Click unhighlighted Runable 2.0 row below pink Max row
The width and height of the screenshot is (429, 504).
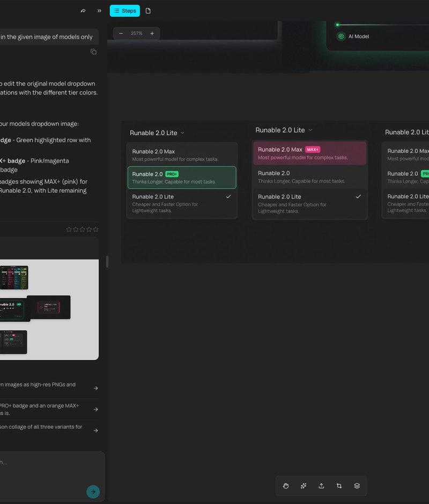(310, 177)
